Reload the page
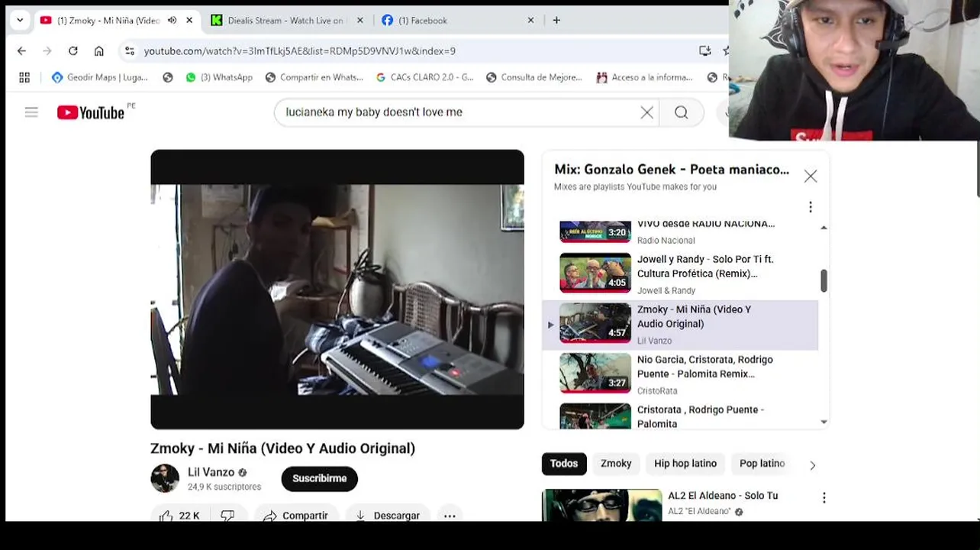Screen dimensions: 980x550 (x=73, y=50)
